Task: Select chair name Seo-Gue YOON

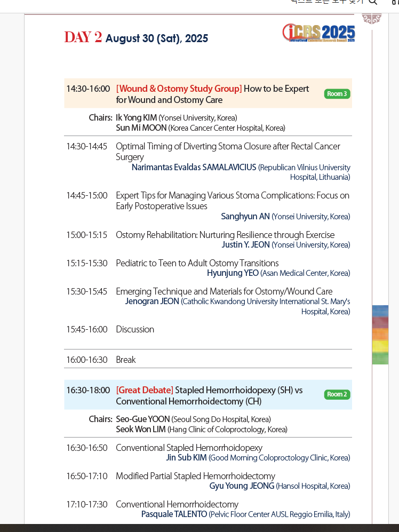Action: [143, 419]
